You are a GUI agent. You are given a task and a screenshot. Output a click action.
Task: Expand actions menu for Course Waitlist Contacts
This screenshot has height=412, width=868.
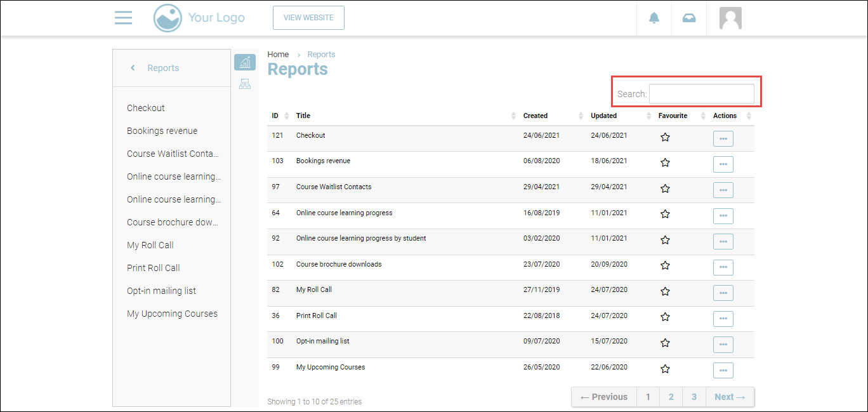coord(723,190)
